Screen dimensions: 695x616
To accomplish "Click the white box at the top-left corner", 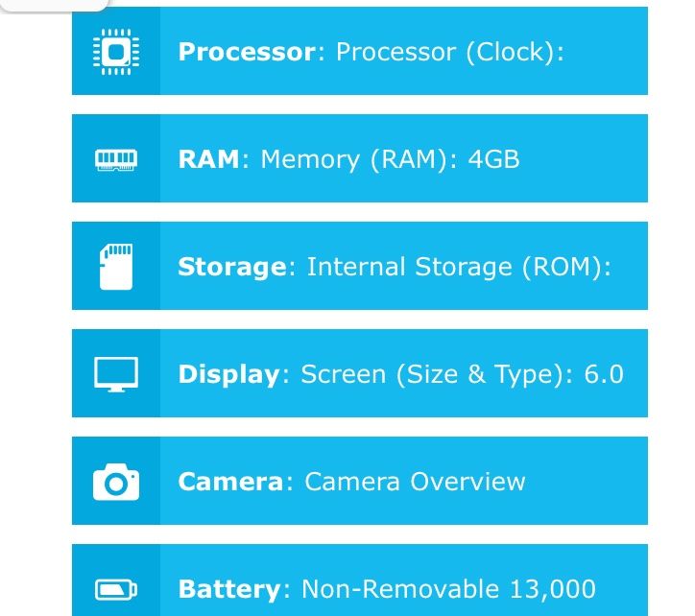I will (53, 4).
